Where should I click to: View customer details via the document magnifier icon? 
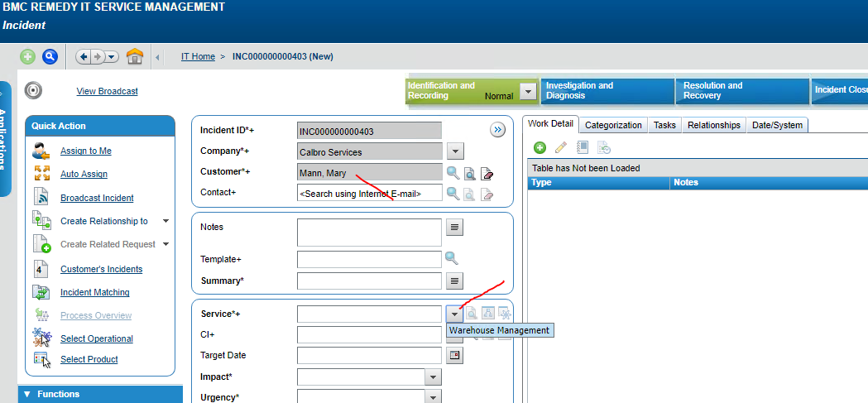point(469,175)
